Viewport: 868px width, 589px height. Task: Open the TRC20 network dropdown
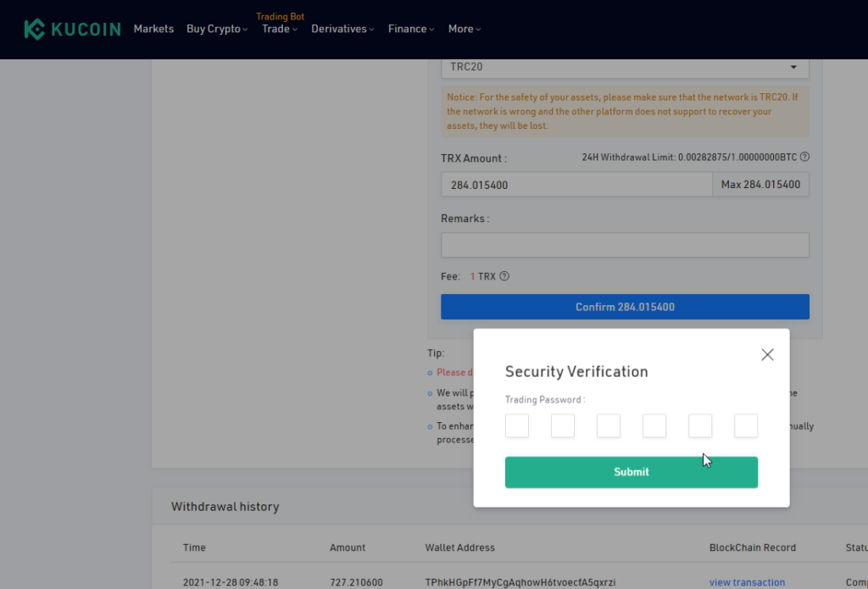625,67
